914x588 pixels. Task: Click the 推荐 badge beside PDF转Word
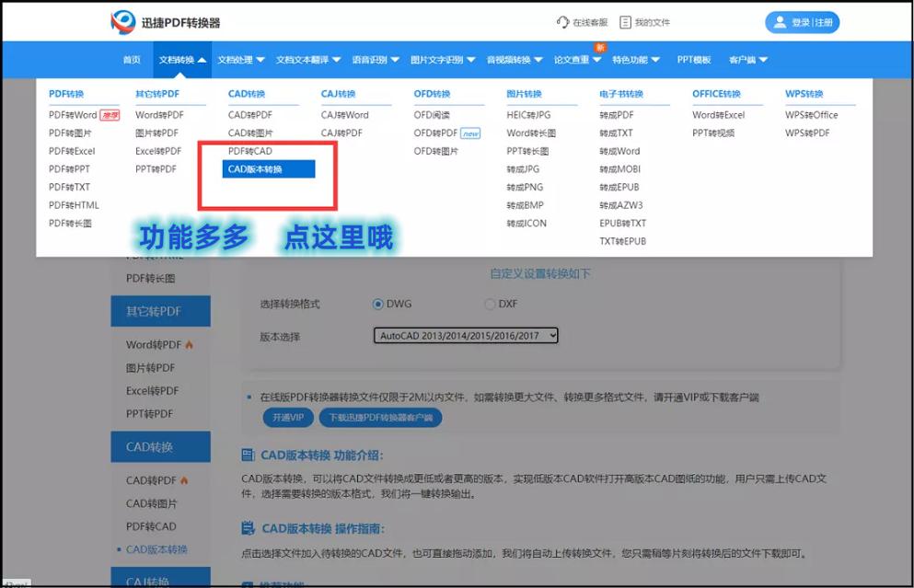coord(110,113)
